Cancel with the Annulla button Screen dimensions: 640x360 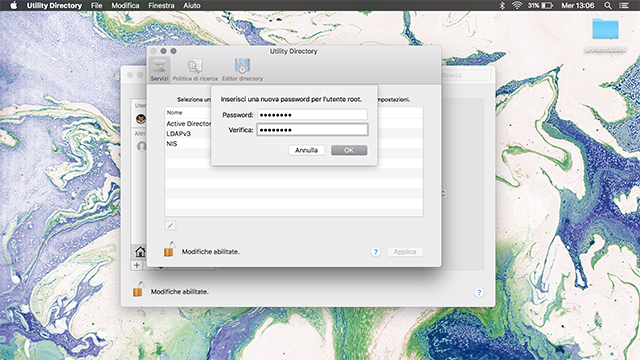[x=307, y=150]
